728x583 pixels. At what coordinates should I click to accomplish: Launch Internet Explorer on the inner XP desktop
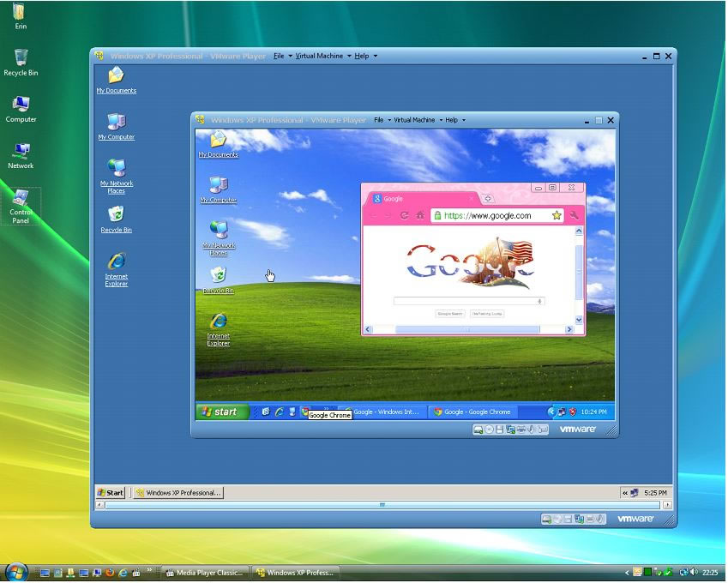coord(218,330)
